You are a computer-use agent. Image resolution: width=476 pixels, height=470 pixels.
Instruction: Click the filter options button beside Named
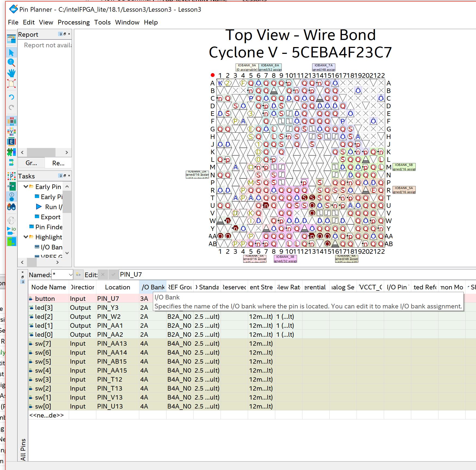click(78, 275)
